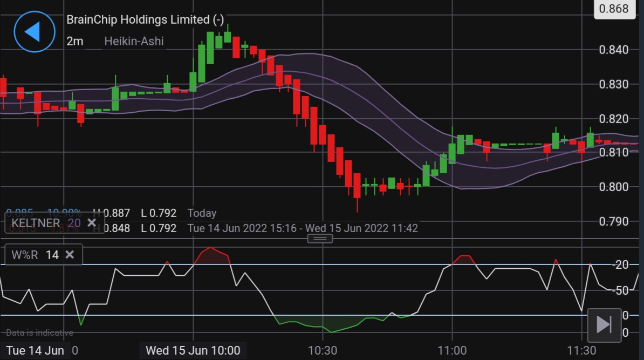Click the 0.840 price axis level
This screenshot has width=644, height=360.
point(614,50)
